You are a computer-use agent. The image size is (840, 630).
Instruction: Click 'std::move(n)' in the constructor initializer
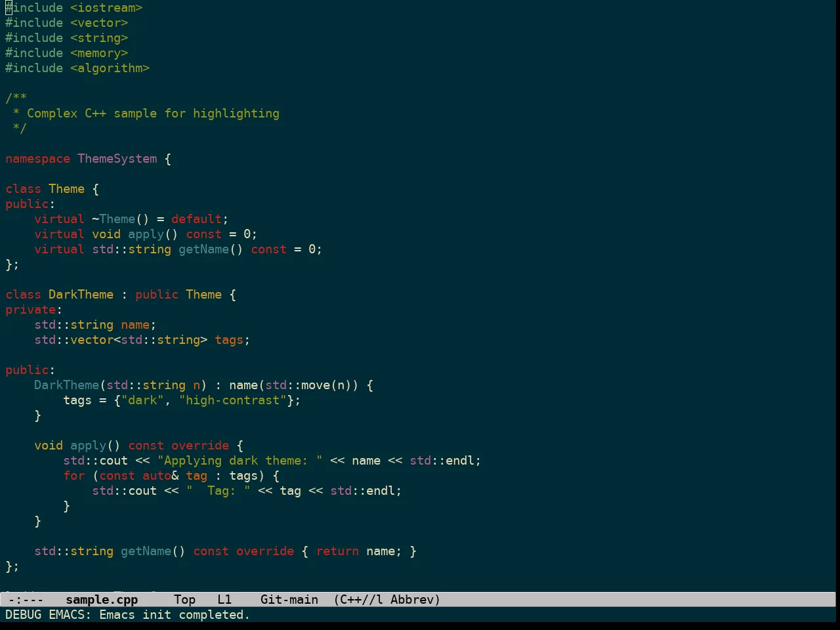[308, 385]
